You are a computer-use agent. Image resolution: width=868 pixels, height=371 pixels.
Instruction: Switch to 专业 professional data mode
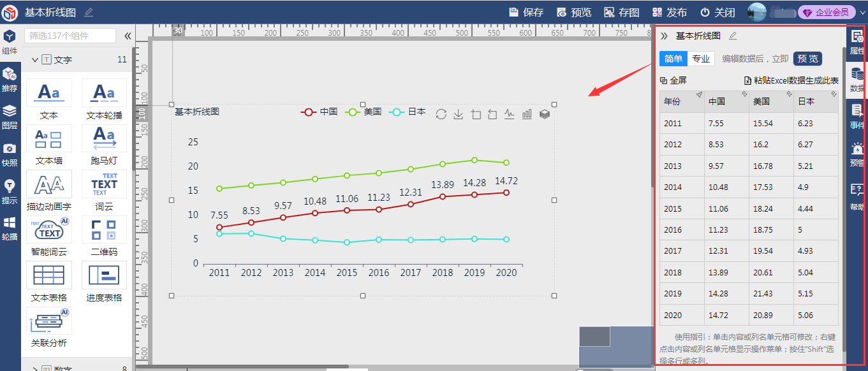pos(701,59)
